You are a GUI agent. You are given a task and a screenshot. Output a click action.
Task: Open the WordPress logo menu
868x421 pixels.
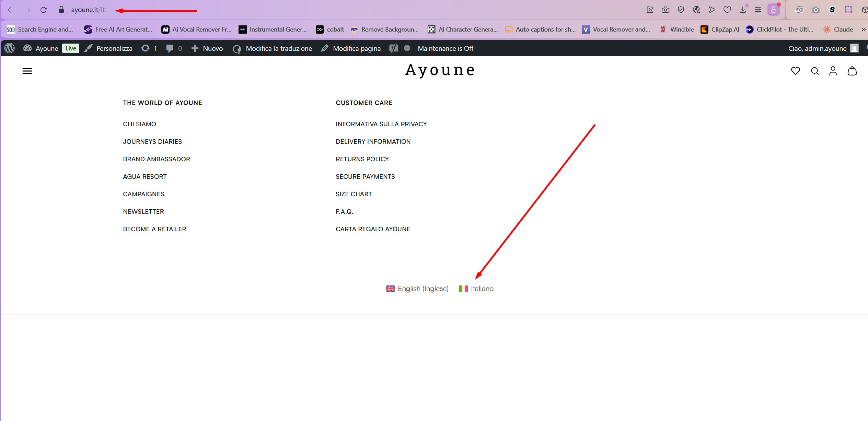click(x=10, y=48)
